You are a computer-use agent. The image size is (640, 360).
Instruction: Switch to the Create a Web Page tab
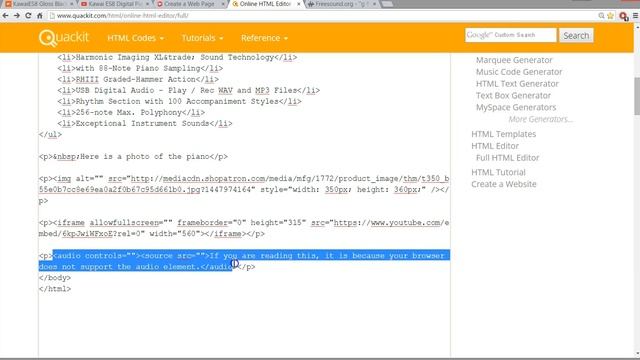(189, 4)
